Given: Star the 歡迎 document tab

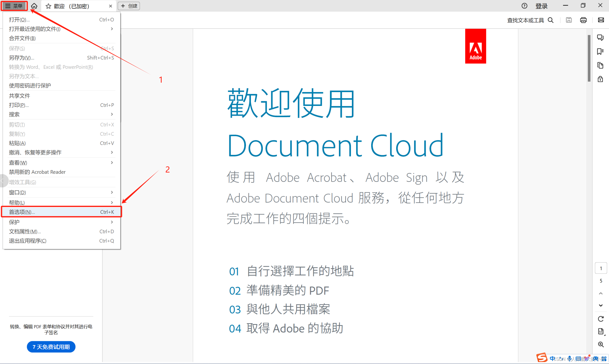Looking at the screenshot, I should pyautogui.click(x=49, y=6).
